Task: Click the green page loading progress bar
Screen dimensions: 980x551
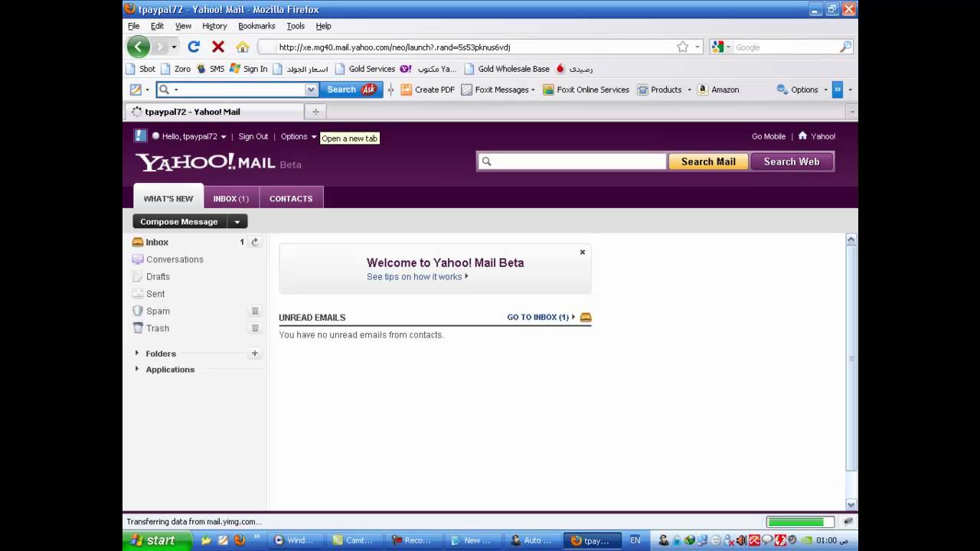Action: click(800, 522)
